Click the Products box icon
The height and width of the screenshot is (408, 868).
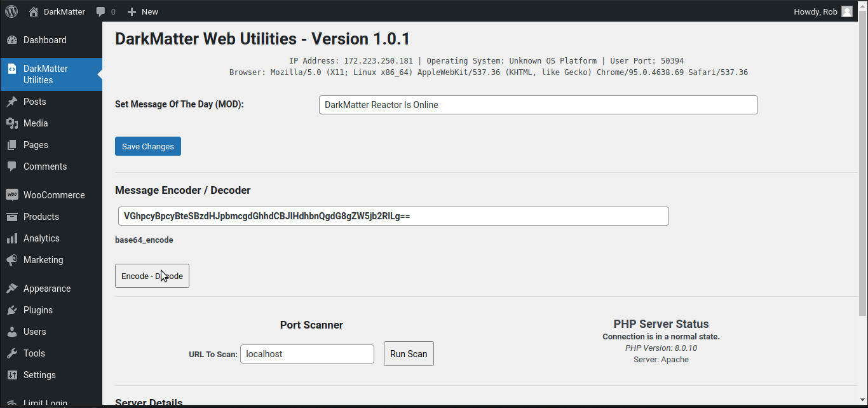pyautogui.click(x=12, y=217)
